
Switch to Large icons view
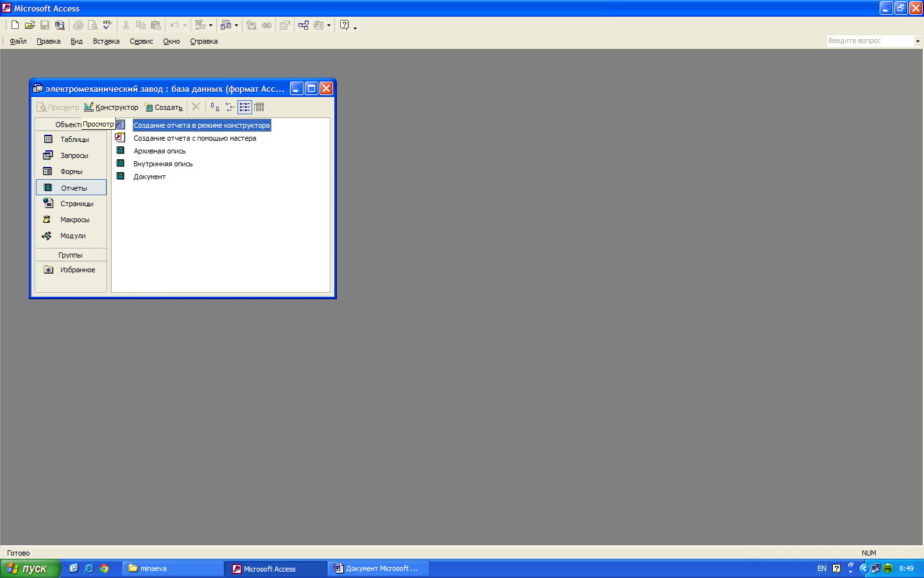click(x=215, y=107)
